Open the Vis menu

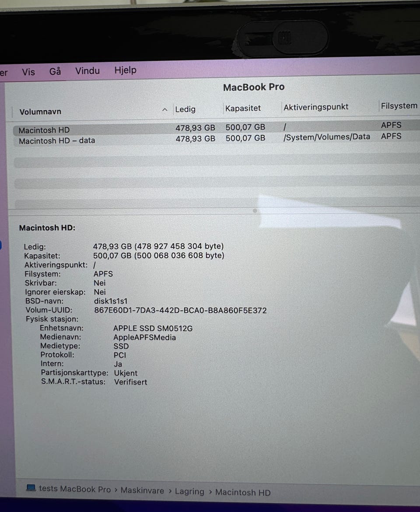pyautogui.click(x=28, y=72)
